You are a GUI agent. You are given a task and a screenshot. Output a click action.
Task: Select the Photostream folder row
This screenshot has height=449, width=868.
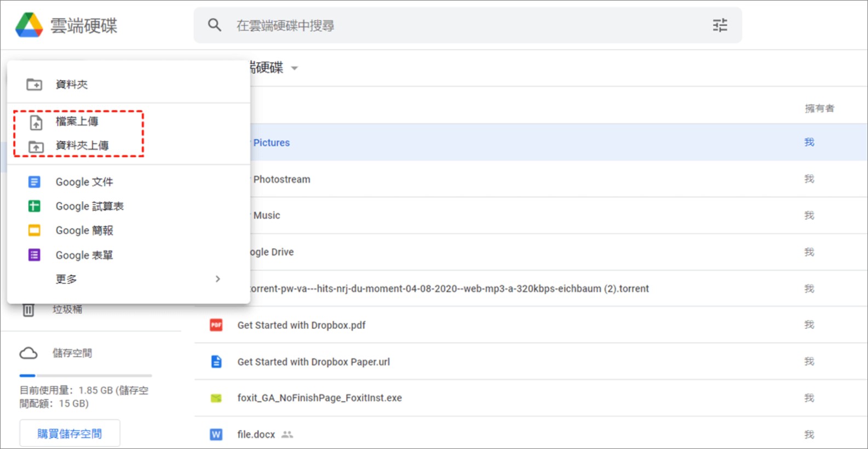[x=559, y=179]
